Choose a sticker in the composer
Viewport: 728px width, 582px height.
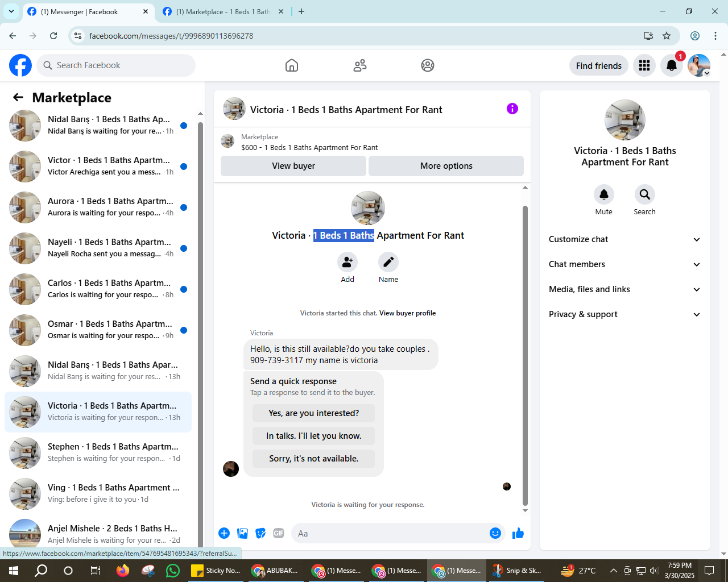(x=260, y=533)
